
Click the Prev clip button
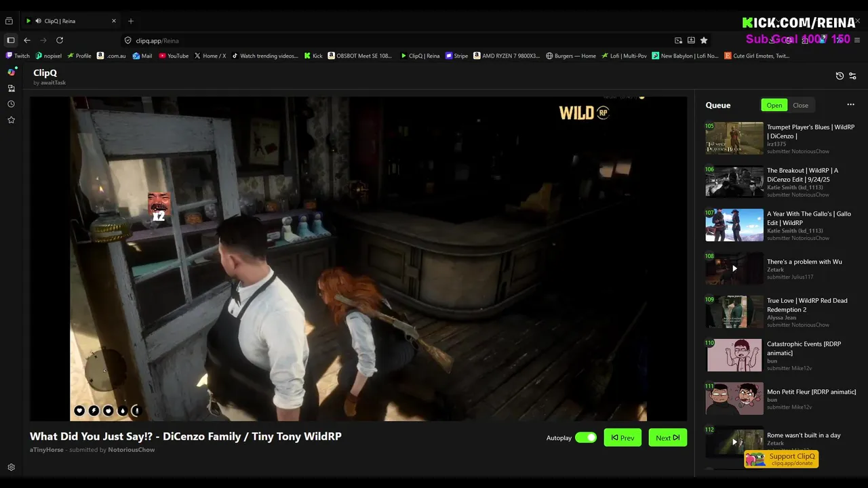point(623,438)
